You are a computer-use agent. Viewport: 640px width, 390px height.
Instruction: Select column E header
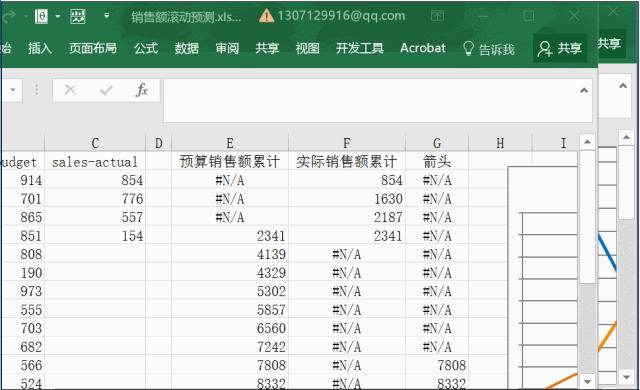click(230, 143)
